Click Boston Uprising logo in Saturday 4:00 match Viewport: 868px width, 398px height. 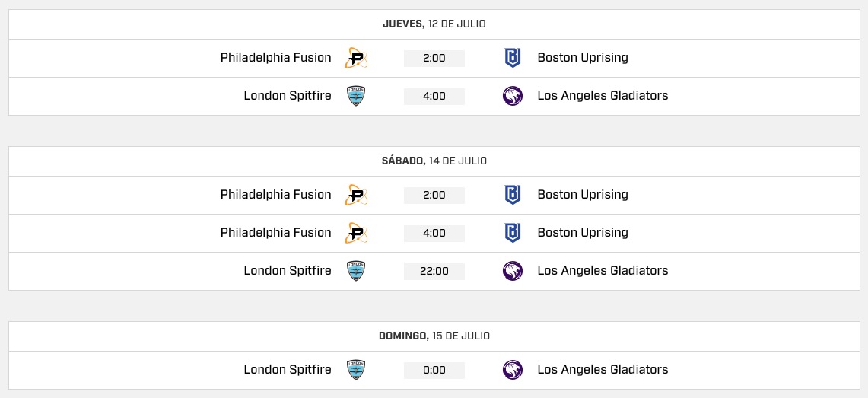pos(513,233)
